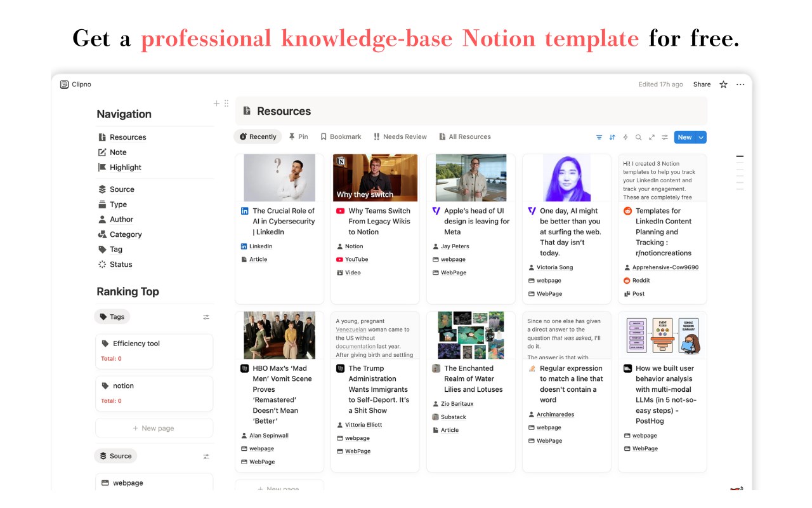The width and height of the screenshot is (812, 508).
Task: Switch to the Needs Review tab
Action: click(400, 137)
